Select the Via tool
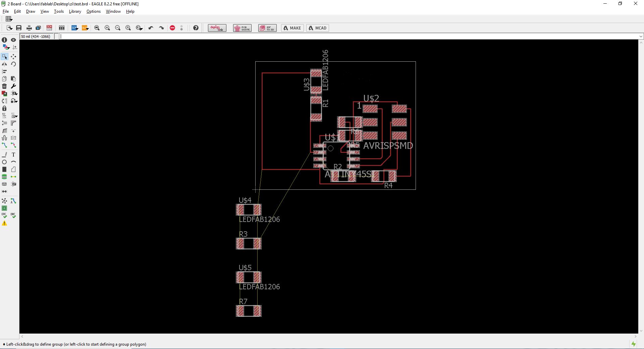Image resolution: width=644 pixels, height=349 pixels. (x=4, y=177)
